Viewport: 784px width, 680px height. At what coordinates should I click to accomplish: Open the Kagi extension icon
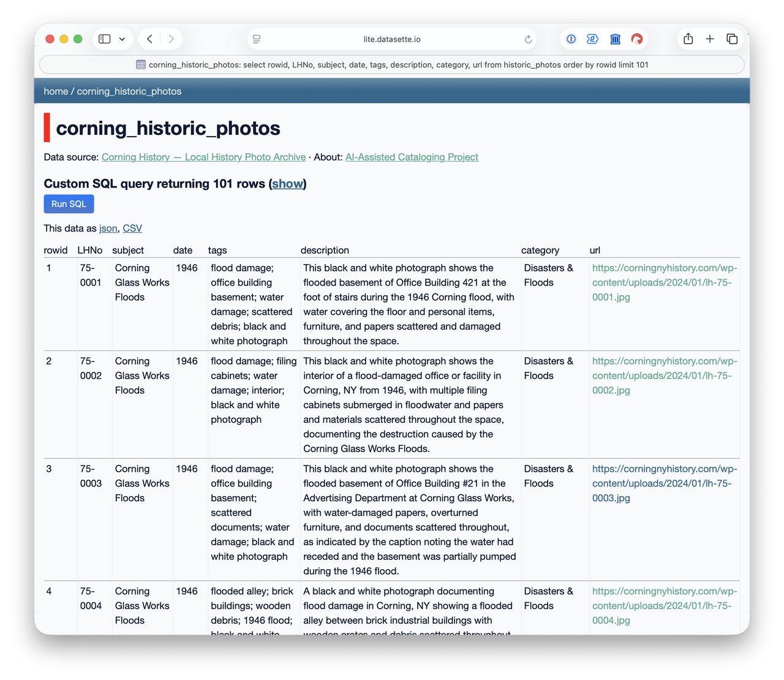637,39
